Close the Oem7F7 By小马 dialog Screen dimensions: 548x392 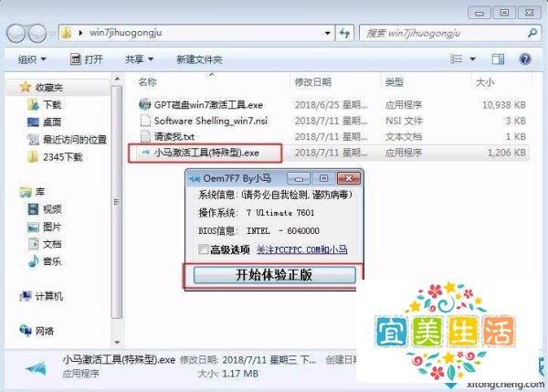(x=348, y=178)
